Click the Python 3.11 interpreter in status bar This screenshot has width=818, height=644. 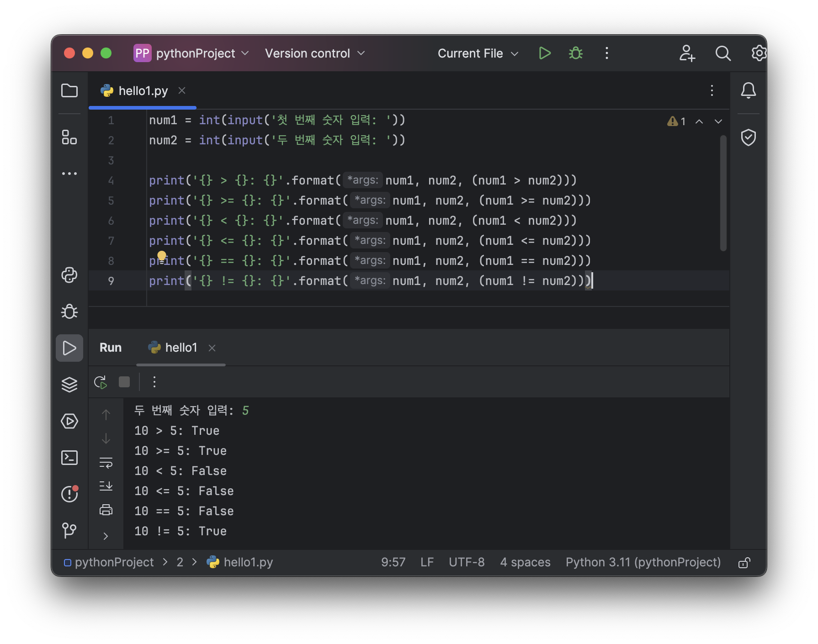643,562
